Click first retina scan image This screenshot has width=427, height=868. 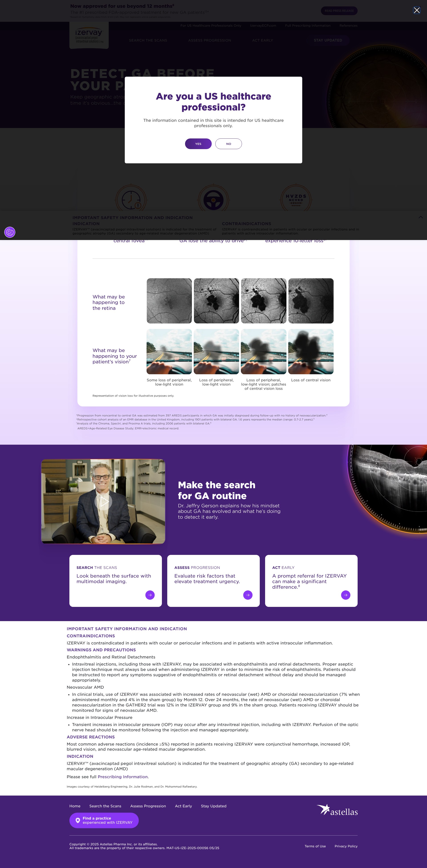[169, 301]
